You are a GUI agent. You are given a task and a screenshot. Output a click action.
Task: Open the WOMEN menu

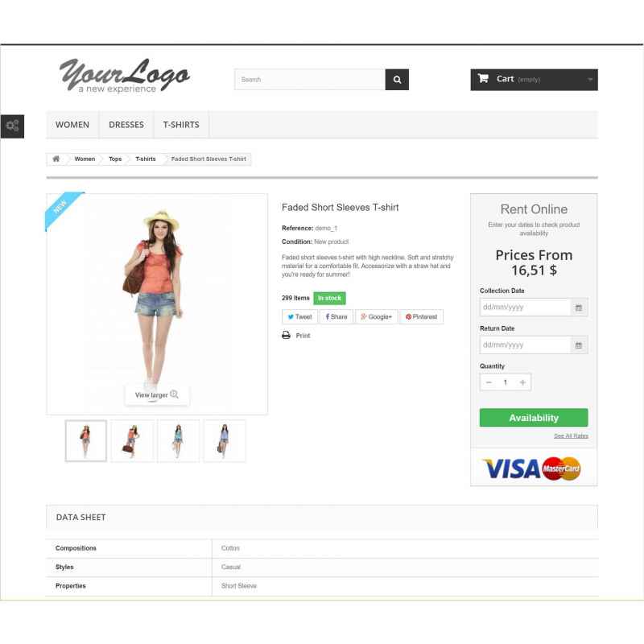[72, 125]
